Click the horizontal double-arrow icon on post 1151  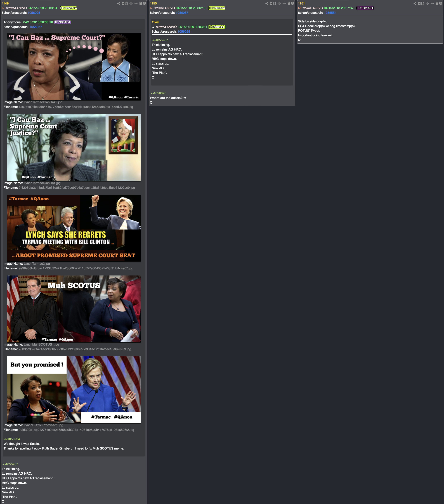pyautogui.click(x=432, y=3)
